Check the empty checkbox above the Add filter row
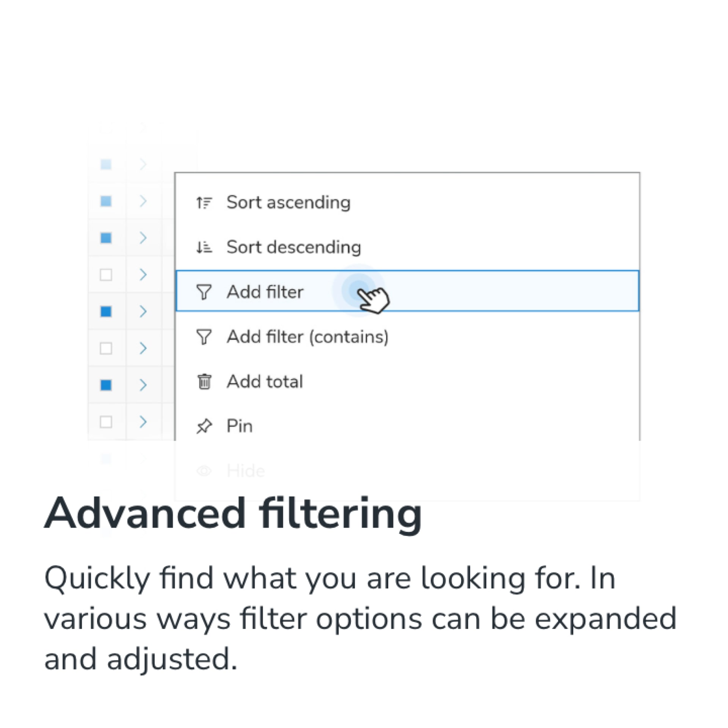728x728 pixels. pyautogui.click(x=106, y=275)
